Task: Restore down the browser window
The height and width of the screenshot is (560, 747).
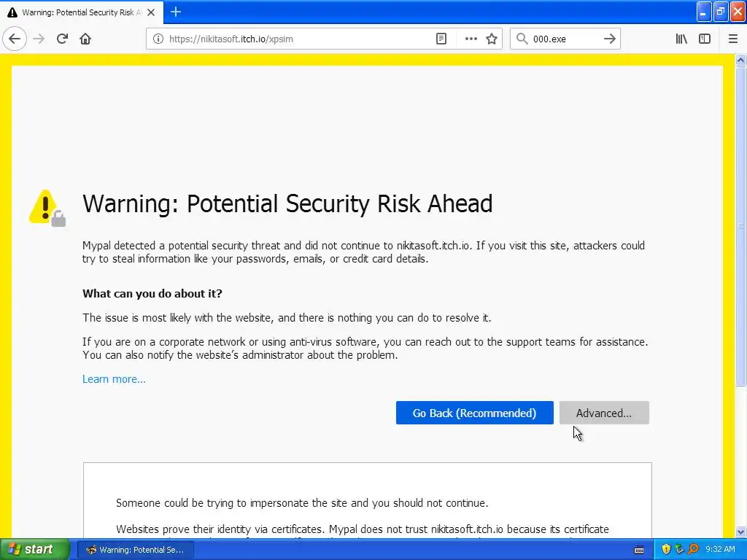Action: tap(721, 12)
